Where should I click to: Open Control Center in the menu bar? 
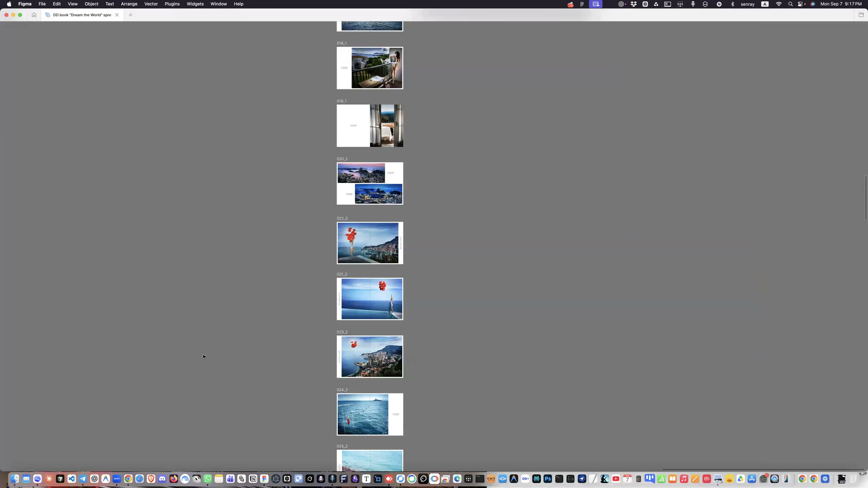coord(801,4)
